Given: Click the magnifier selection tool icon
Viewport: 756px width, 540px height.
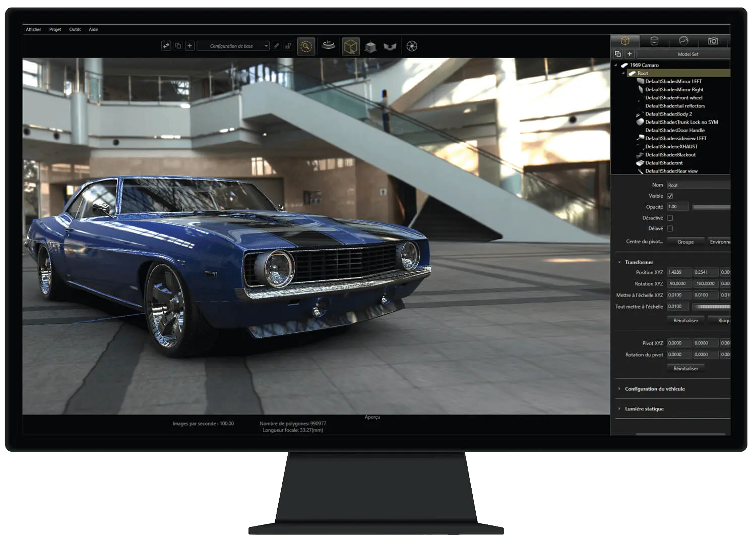Looking at the screenshot, I should coord(306,46).
